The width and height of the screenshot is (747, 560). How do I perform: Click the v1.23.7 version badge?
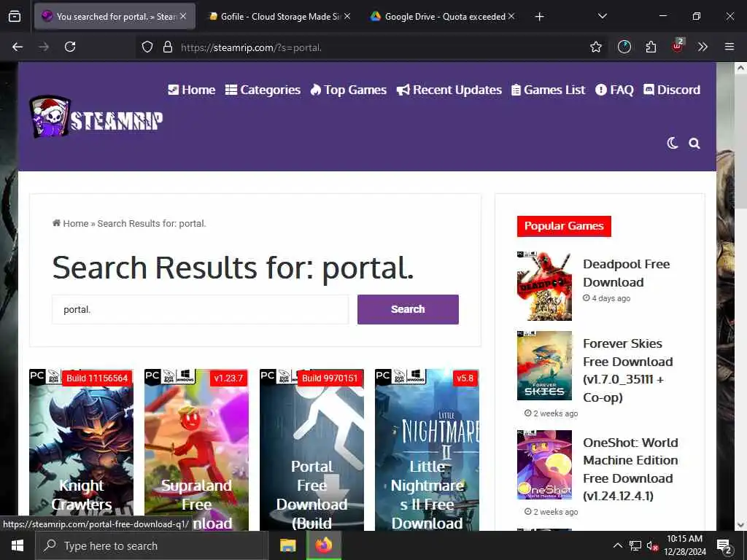click(228, 378)
